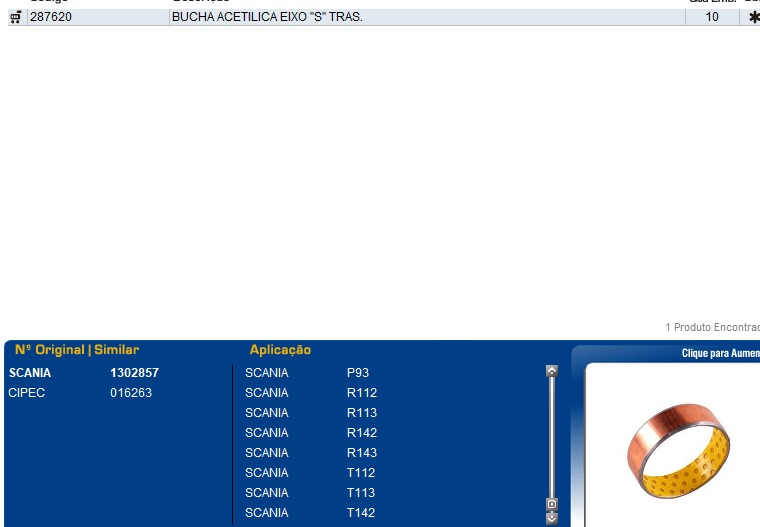Click the Aplicação section header
Screen dimensions: 760x527
(280, 350)
